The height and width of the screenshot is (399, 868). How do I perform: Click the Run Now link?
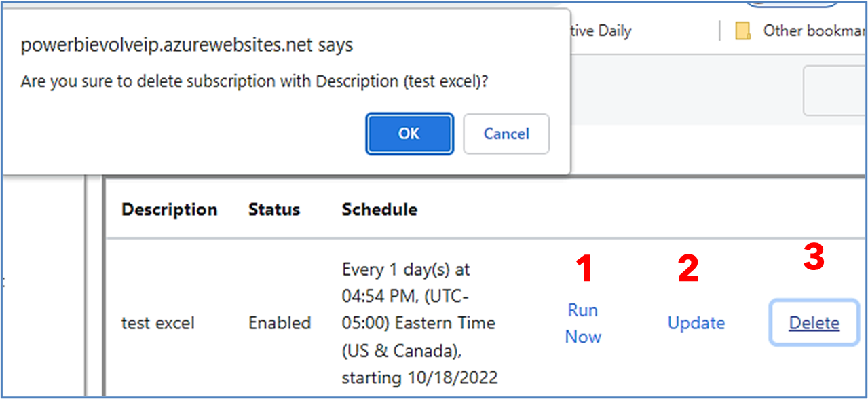pyautogui.click(x=583, y=323)
